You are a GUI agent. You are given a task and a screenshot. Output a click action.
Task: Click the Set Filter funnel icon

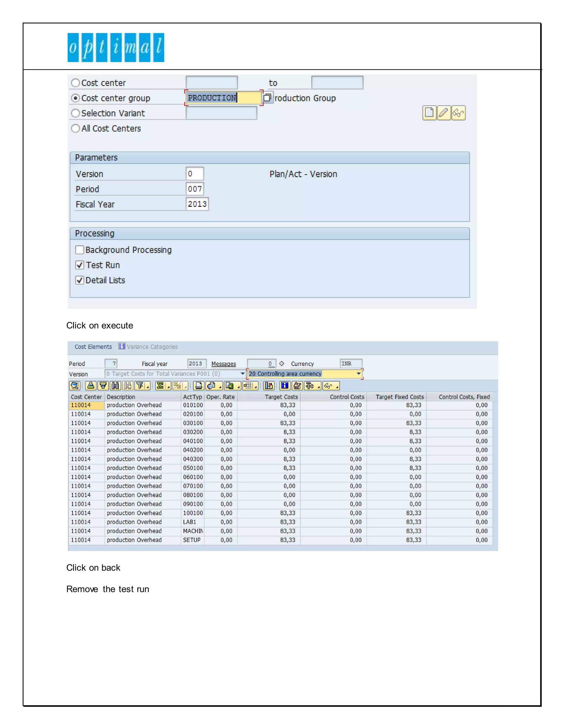pyautogui.click(x=140, y=386)
